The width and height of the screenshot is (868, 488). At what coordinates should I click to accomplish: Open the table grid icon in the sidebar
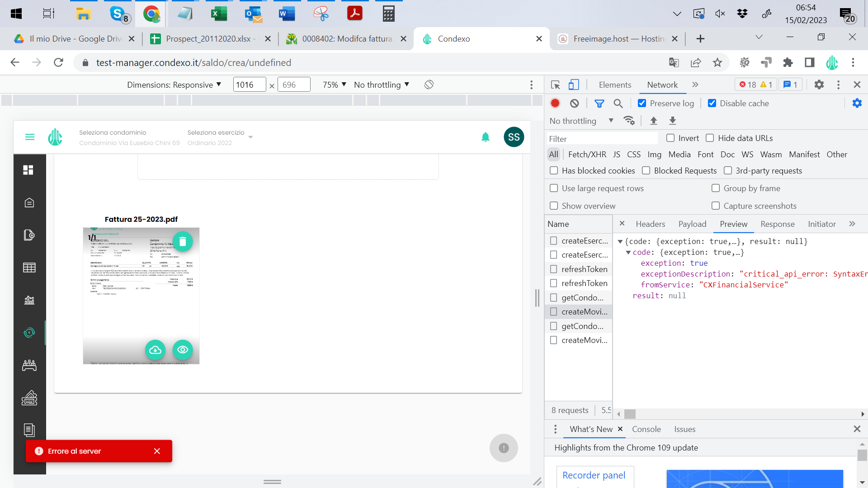29,267
